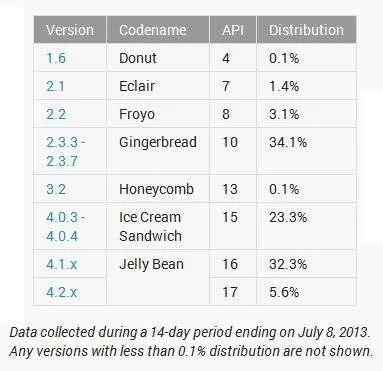The height and width of the screenshot is (371, 383).
Task: Open the 1.6 version link
Action: (56, 58)
